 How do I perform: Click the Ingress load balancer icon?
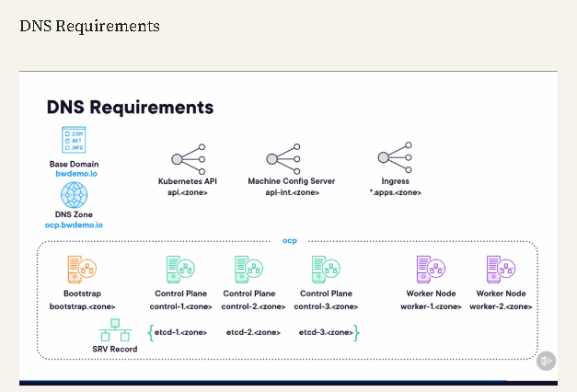395,157
